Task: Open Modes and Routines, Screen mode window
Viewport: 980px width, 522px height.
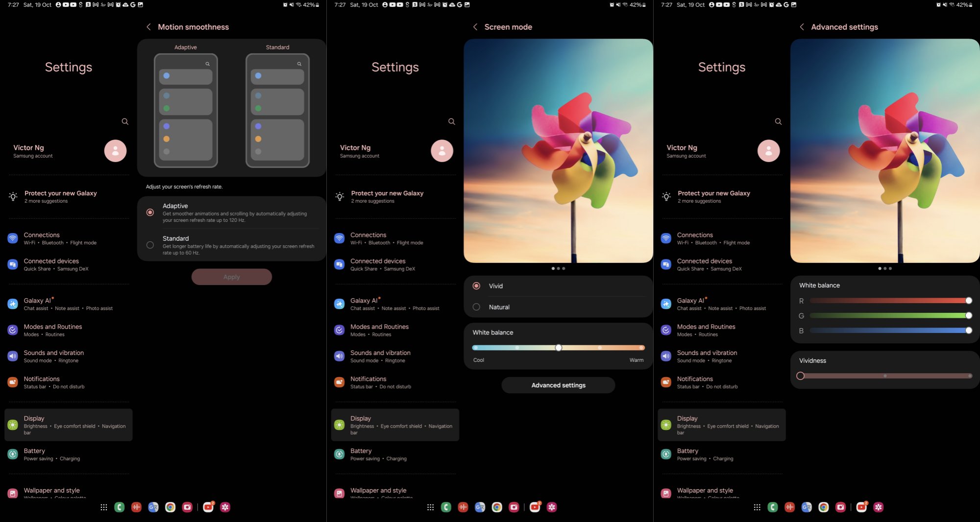Action: point(395,330)
